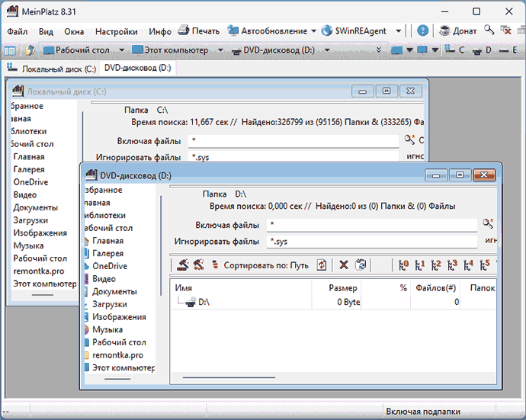Click the red X delete icon in the D: toolbar

coord(344,265)
